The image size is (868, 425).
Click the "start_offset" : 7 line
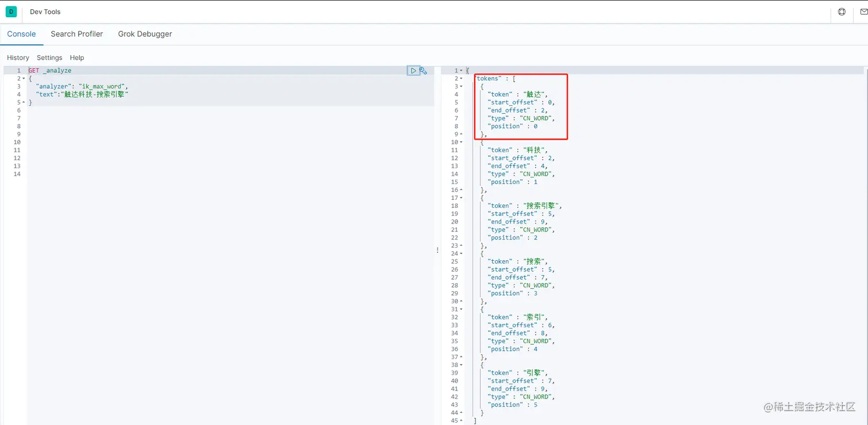pyautogui.click(x=521, y=381)
